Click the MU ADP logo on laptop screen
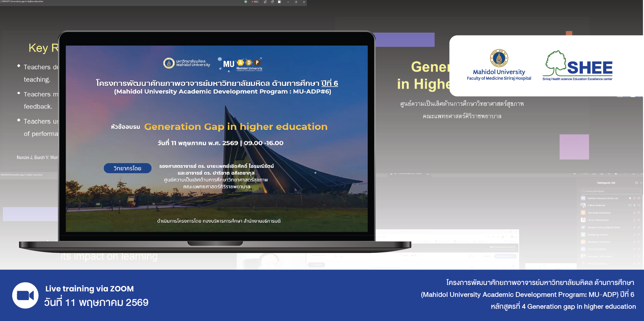 pyautogui.click(x=240, y=64)
